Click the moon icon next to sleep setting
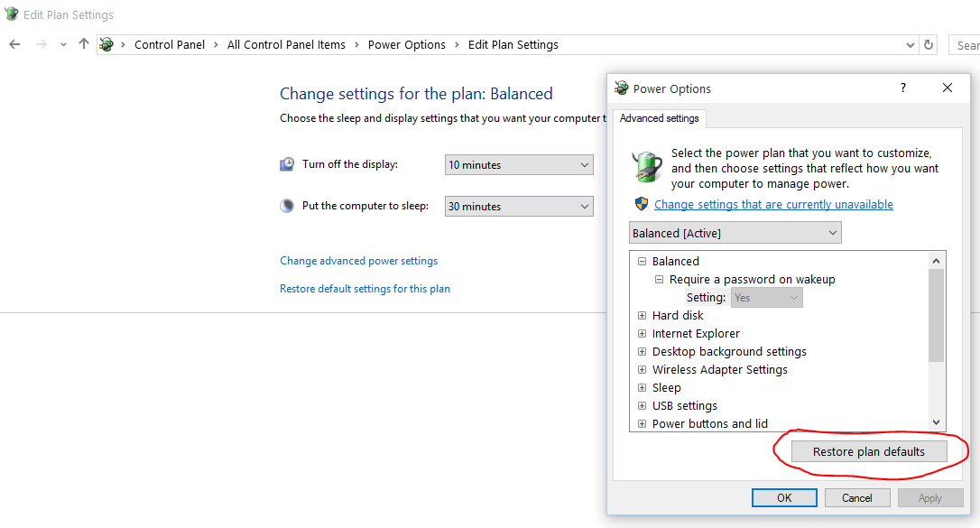980x528 pixels. point(286,205)
